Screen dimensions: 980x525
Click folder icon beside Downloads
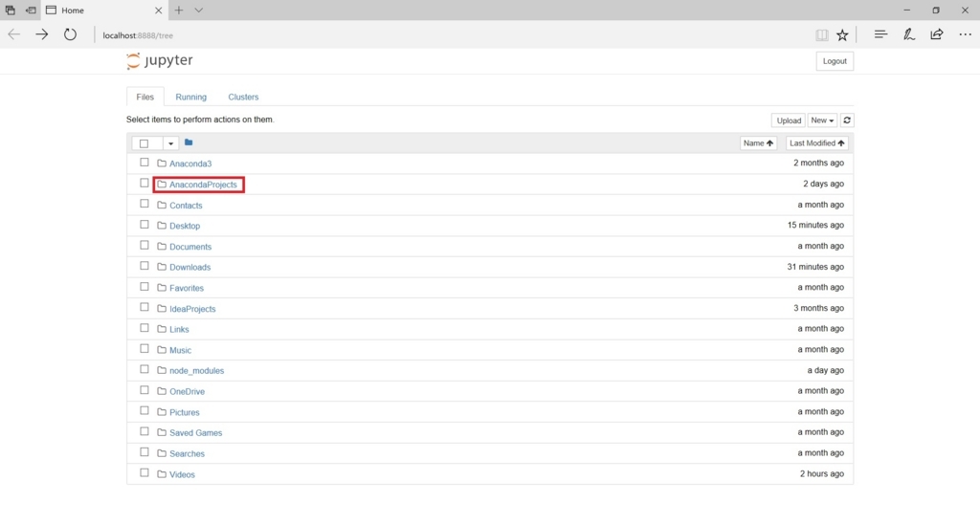tap(162, 267)
